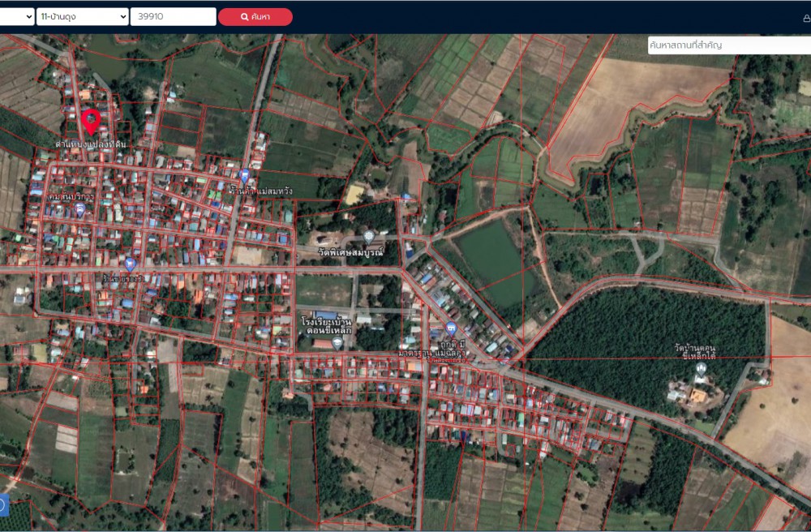
Task: Select the gray temple marker at วัดพิเศษสมบูรณ์
Action: pos(368,237)
